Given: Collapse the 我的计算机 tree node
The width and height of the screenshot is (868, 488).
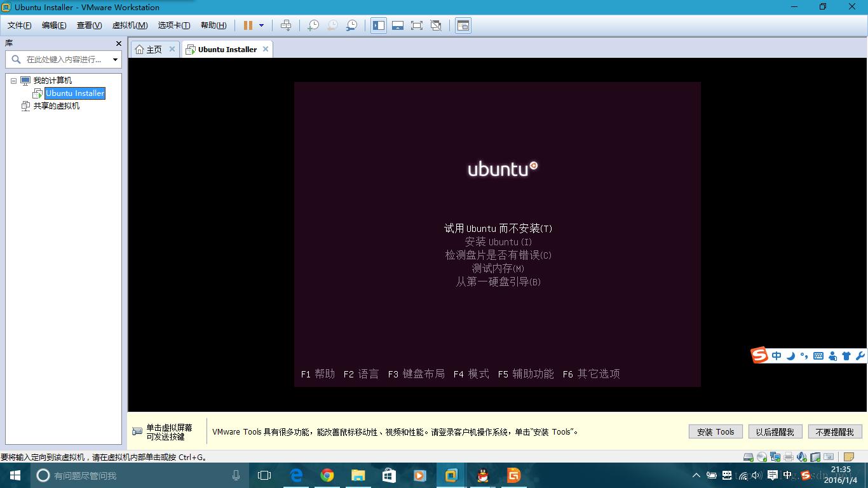Looking at the screenshot, I should pyautogui.click(x=13, y=81).
